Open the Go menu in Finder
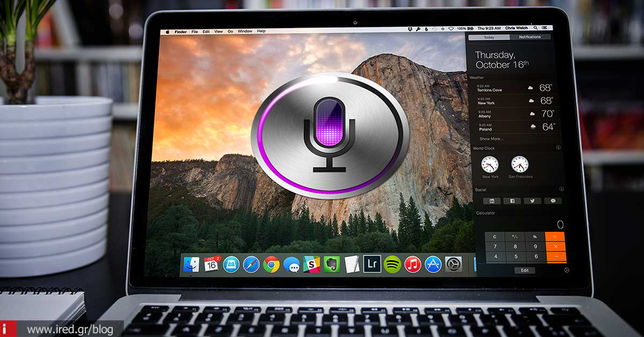 tap(230, 31)
